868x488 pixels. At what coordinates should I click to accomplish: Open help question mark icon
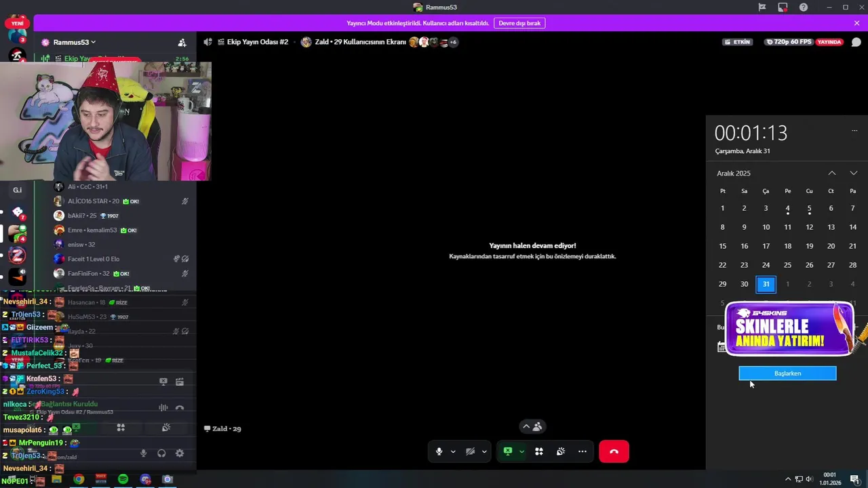(x=804, y=7)
